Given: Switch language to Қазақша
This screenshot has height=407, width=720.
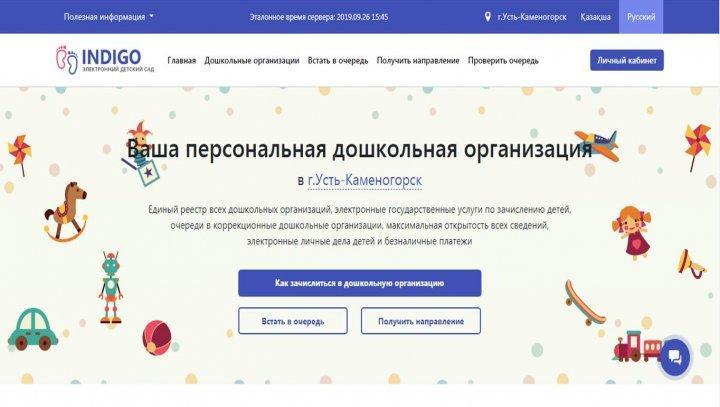Looking at the screenshot, I should click(x=595, y=17).
